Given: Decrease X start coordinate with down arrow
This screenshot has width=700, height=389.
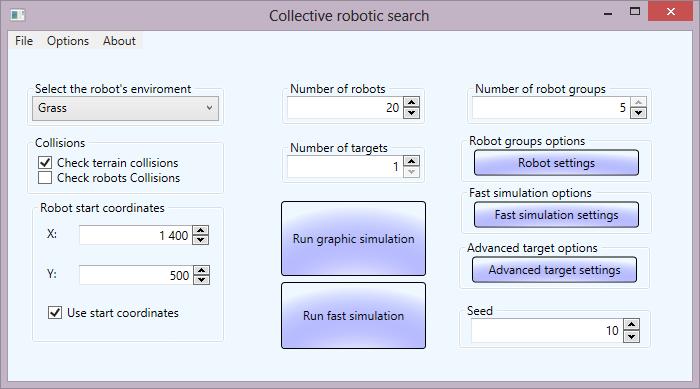Looking at the screenshot, I should [x=201, y=240].
